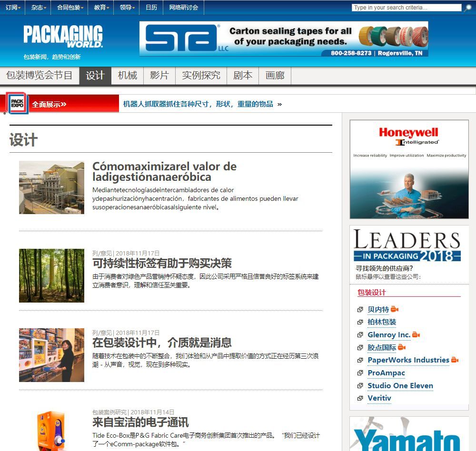The height and width of the screenshot is (451, 476).
Task: Go to the 包装博览会节目 tab
Action: coord(40,75)
